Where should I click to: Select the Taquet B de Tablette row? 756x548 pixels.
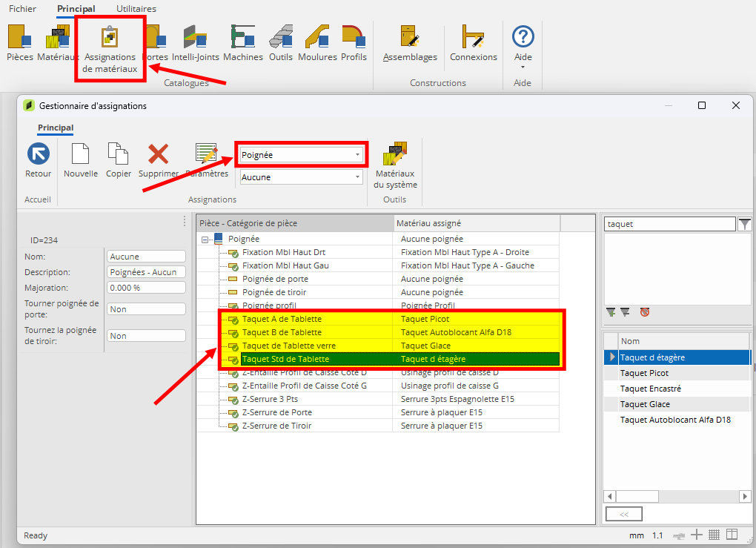point(282,333)
